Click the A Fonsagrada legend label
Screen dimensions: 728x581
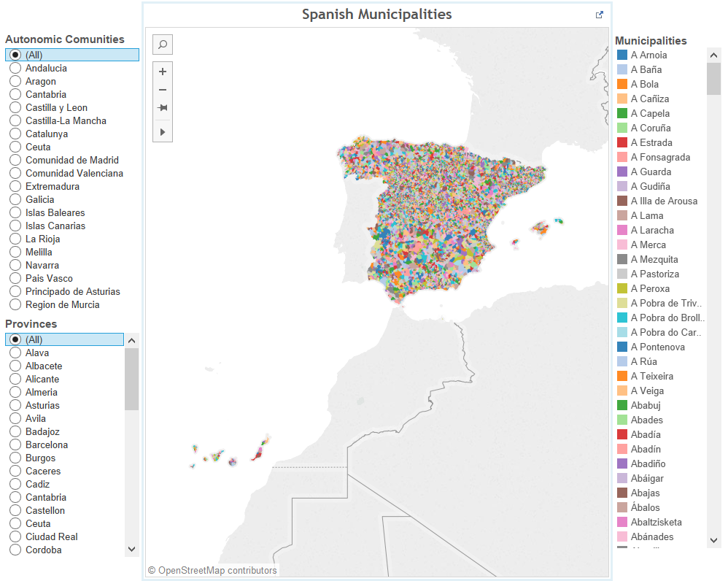[x=660, y=157]
